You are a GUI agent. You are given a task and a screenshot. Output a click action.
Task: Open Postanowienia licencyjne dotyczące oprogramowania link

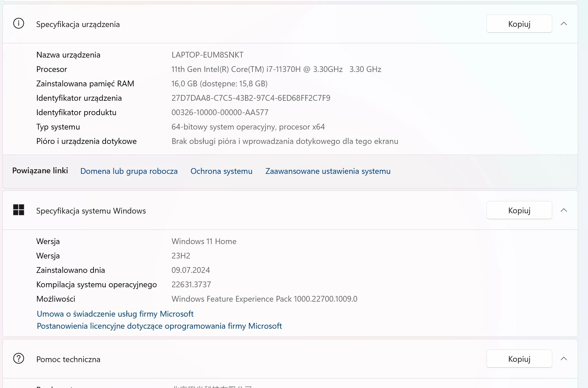point(159,326)
